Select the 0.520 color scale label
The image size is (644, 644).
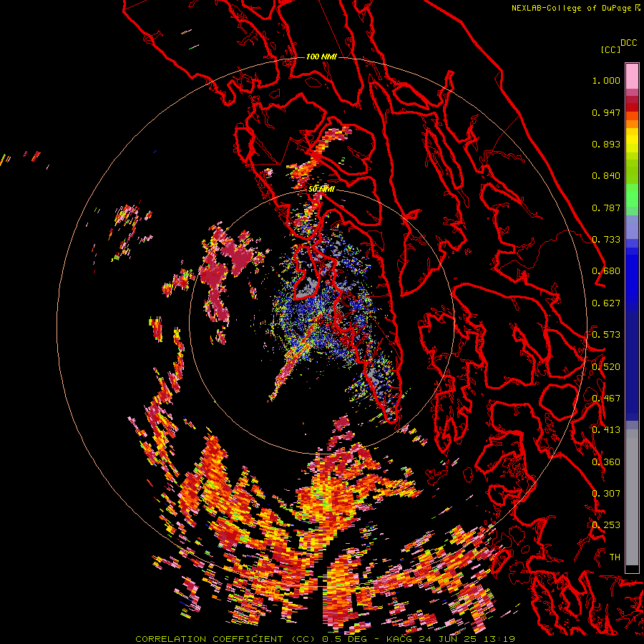606,367
